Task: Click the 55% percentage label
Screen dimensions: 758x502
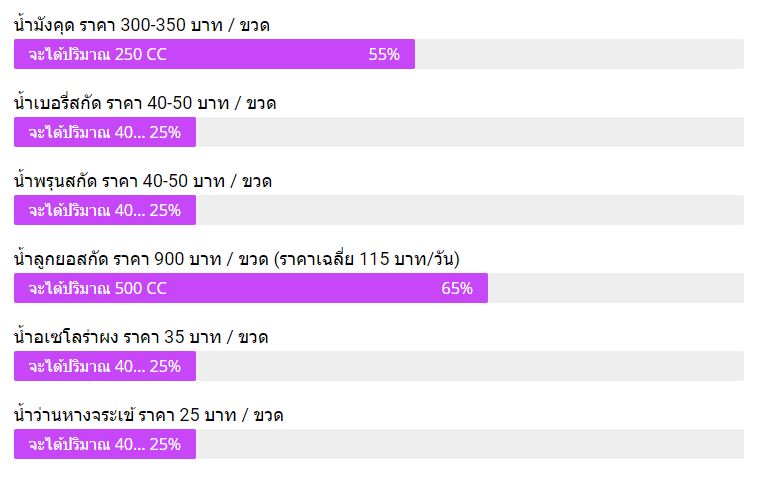Action: coord(384,54)
